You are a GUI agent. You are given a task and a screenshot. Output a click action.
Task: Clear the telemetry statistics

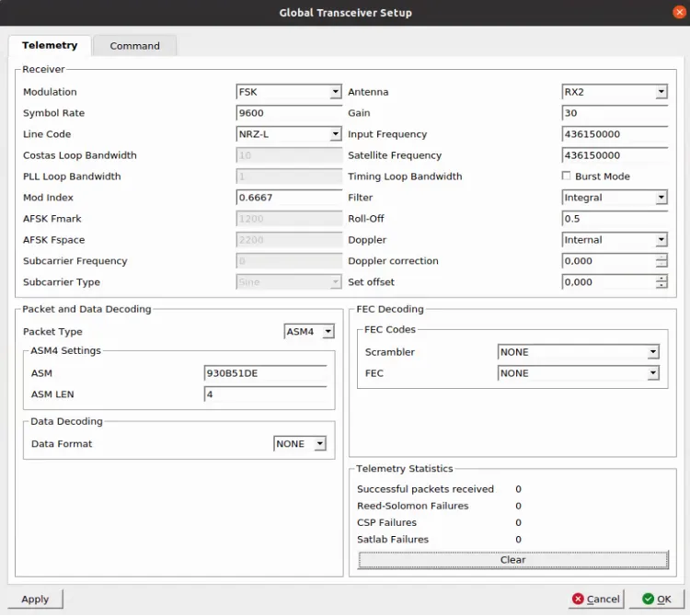click(513, 560)
